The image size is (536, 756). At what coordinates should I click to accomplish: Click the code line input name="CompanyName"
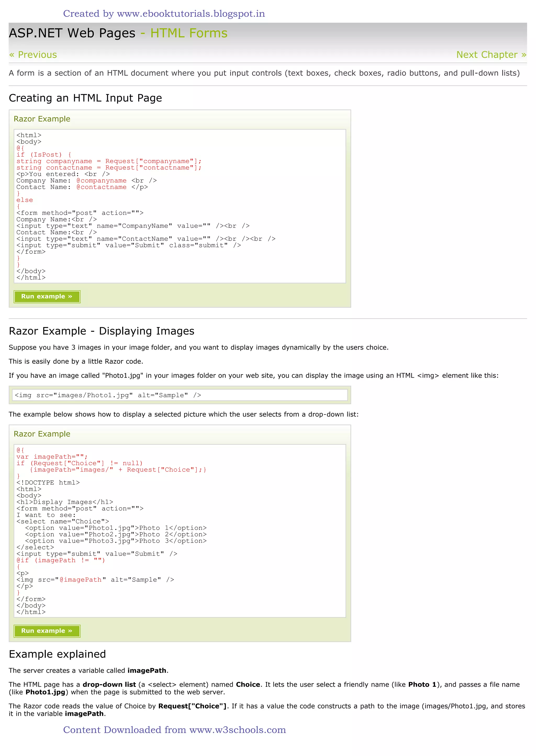133,226
